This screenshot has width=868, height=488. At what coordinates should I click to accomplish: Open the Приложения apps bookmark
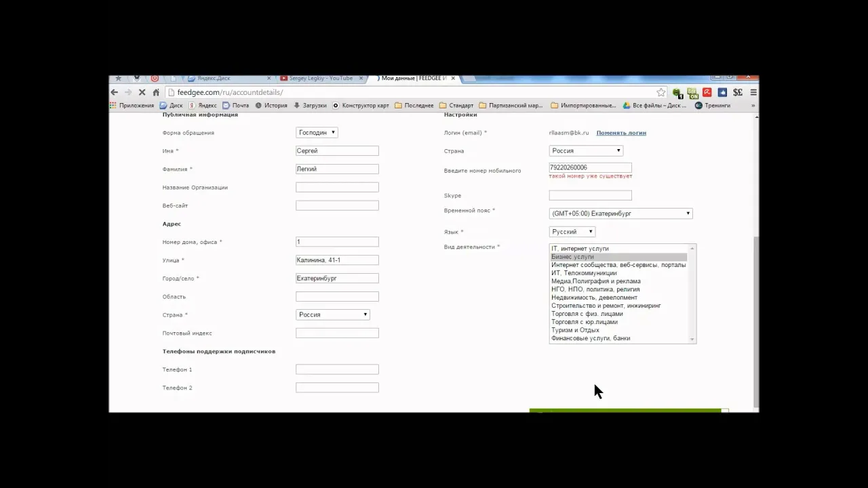pos(132,106)
